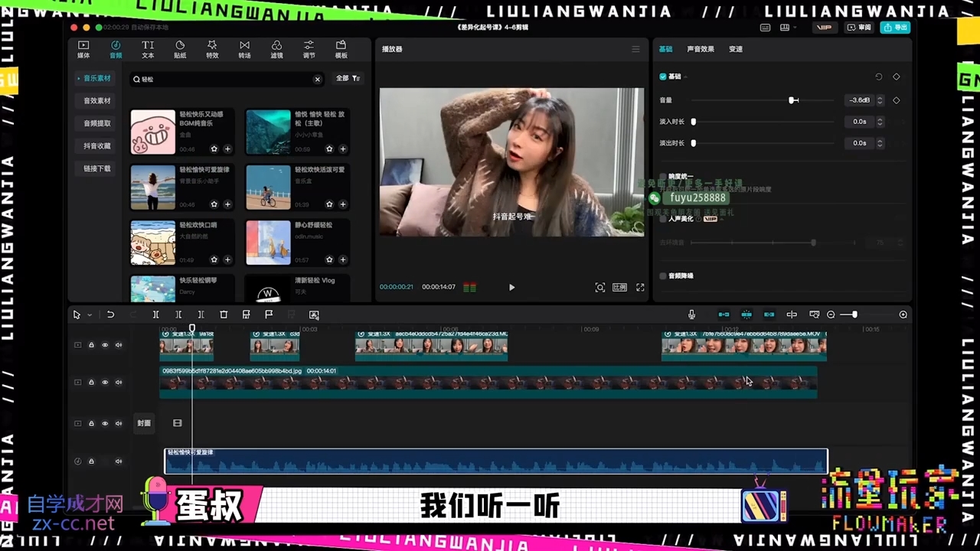This screenshot has width=980, height=551.
Task: Click the 淡出时长 0.0s stepper arrows
Action: pyautogui.click(x=880, y=143)
